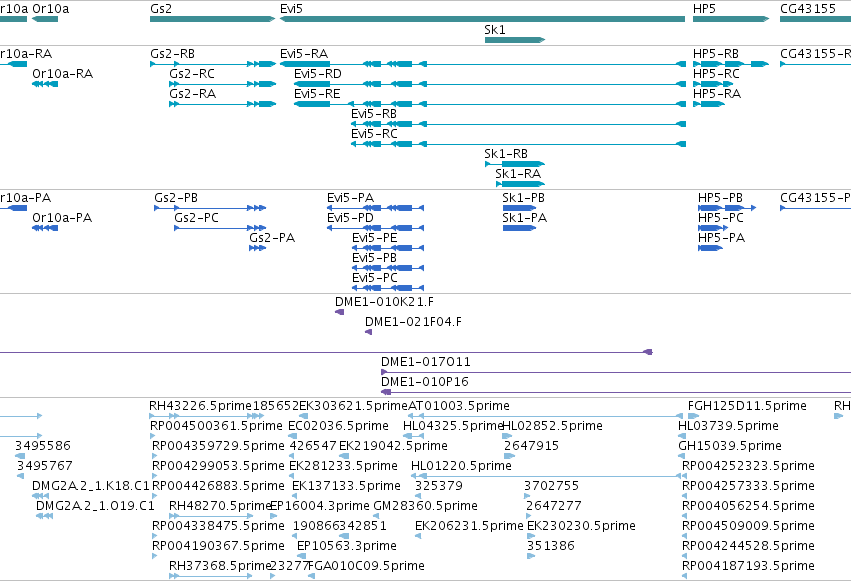Click the Evi5-PE protein label
This screenshot has width=851, height=581.
pyautogui.click(x=375, y=238)
